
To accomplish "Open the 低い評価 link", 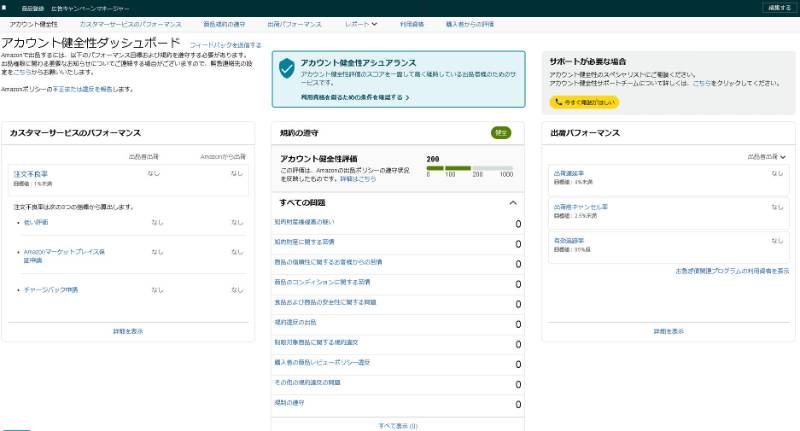I will 36,222.
